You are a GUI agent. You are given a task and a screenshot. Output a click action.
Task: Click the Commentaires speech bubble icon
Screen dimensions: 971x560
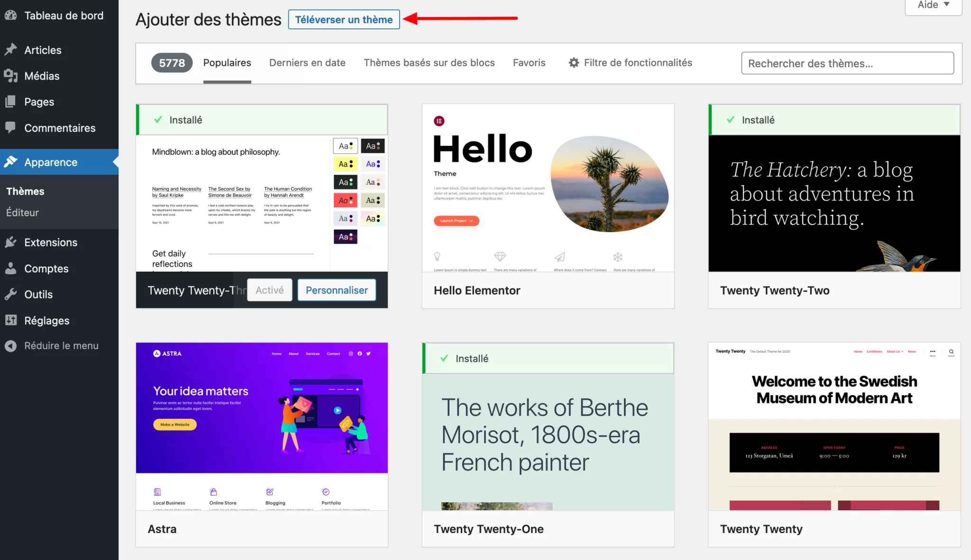(x=10, y=127)
